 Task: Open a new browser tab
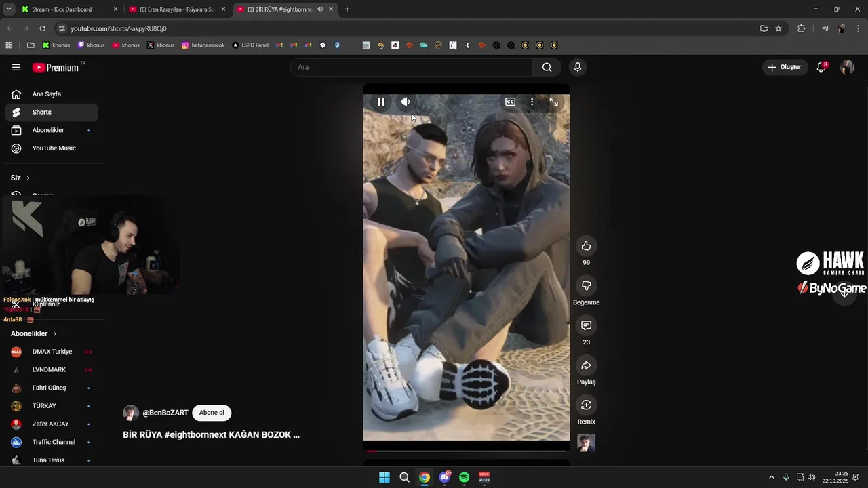tap(347, 9)
